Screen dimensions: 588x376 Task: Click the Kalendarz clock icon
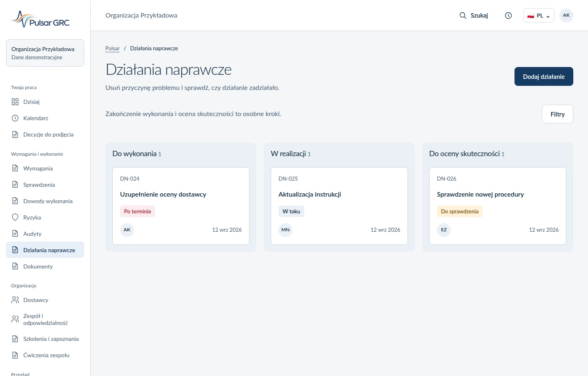15,118
